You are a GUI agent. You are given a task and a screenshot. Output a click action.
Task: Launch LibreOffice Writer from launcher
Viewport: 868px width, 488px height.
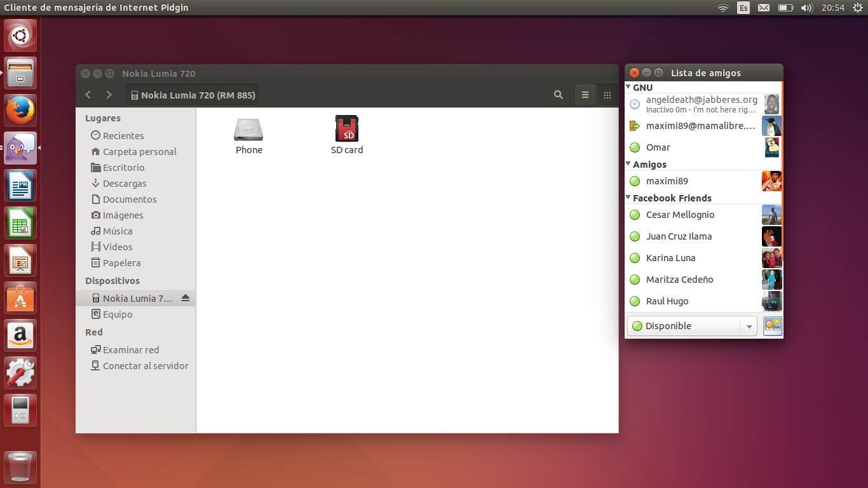coord(20,186)
